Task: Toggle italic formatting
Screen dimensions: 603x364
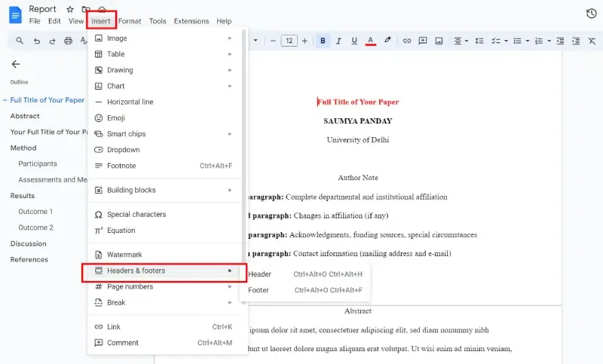Action: (x=338, y=41)
